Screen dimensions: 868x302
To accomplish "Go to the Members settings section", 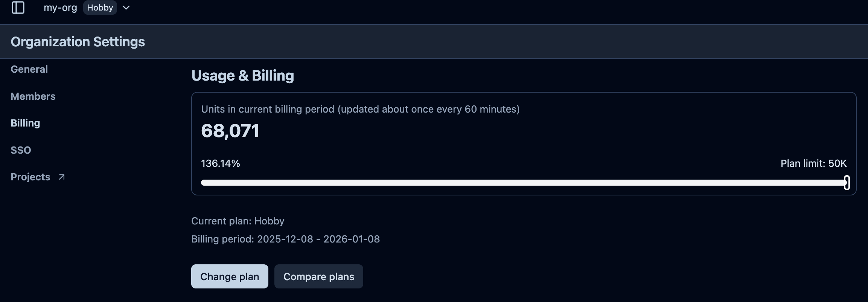I will 33,96.
